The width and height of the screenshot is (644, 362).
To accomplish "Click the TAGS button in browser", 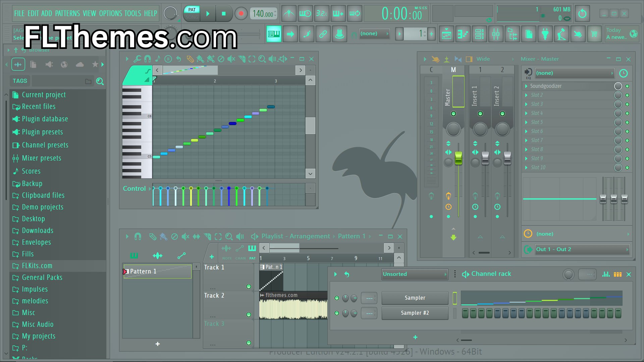I will click(x=20, y=81).
